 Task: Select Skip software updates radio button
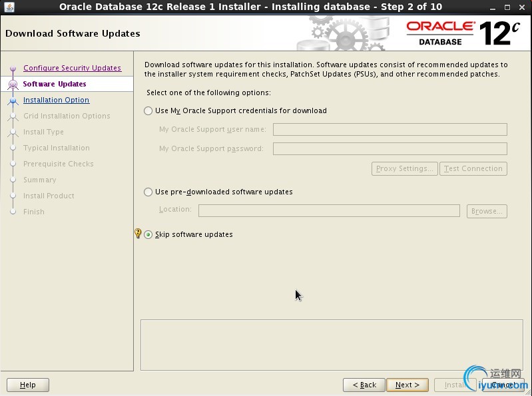click(x=148, y=235)
